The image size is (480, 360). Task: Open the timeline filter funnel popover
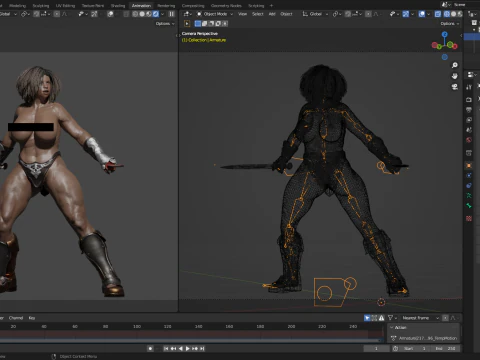tap(392, 318)
